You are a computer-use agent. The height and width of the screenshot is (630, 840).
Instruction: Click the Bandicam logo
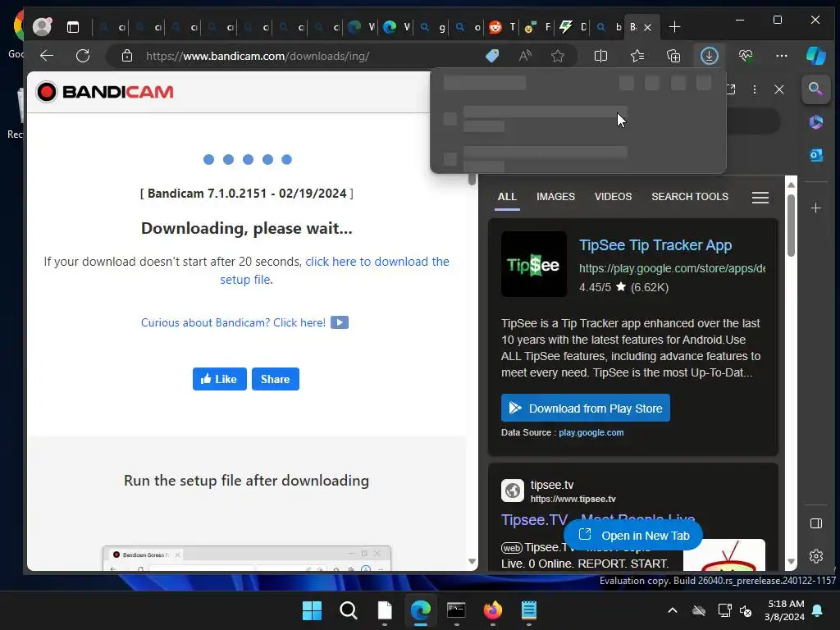(x=105, y=92)
